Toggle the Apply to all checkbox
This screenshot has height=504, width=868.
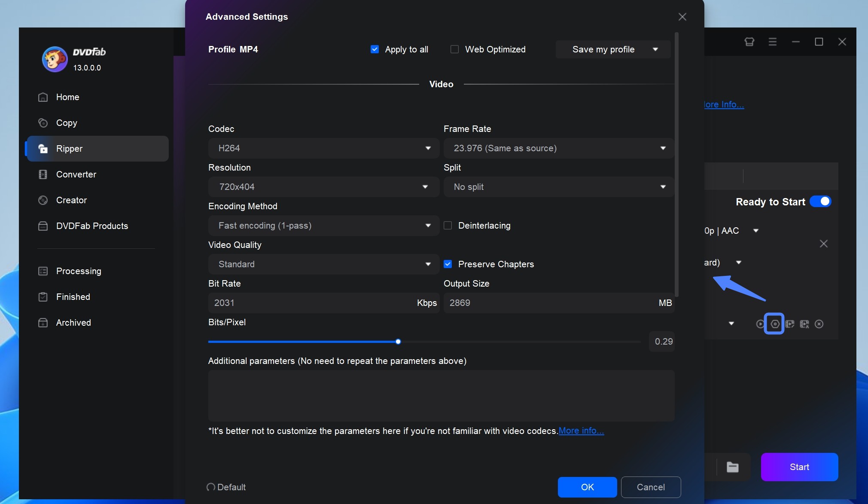point(375,49)
